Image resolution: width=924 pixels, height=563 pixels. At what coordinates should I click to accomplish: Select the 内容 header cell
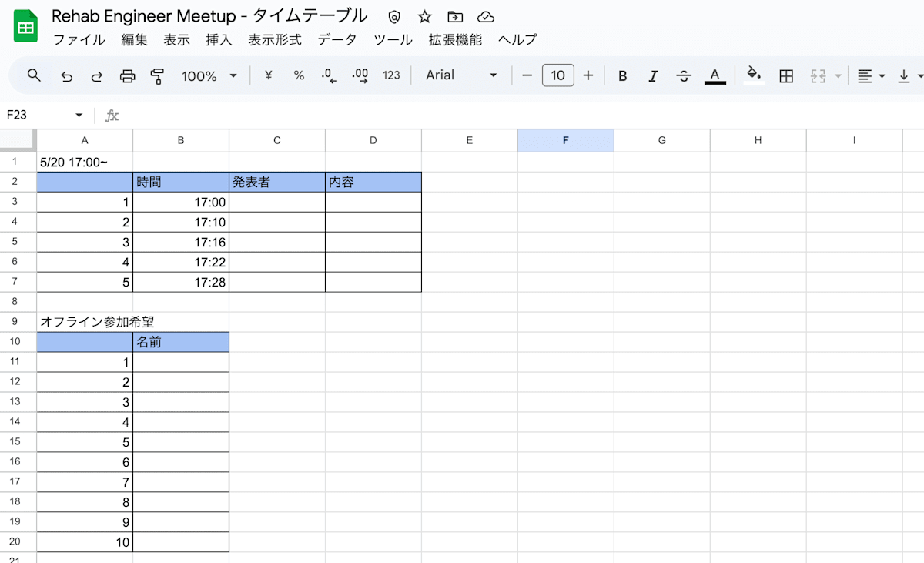pyautogui.click(x=373, y=183)
